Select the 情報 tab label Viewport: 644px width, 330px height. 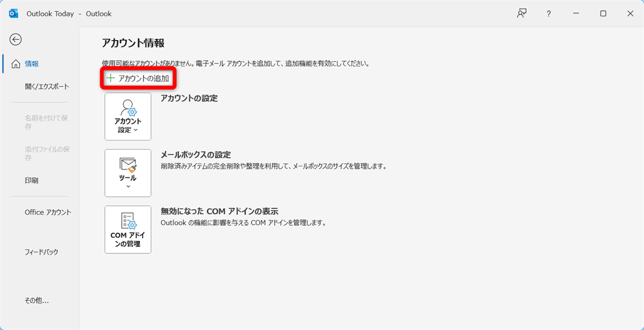click(32, 64)
